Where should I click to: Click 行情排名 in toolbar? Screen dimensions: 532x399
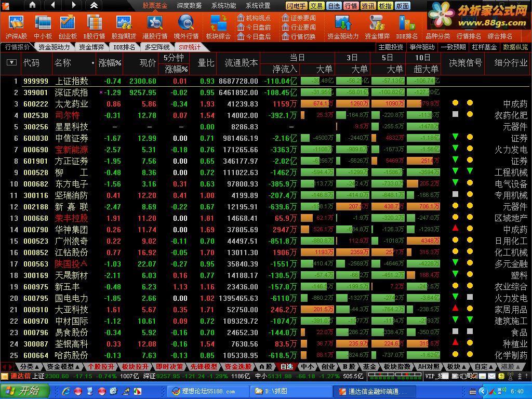coord(469,36)
